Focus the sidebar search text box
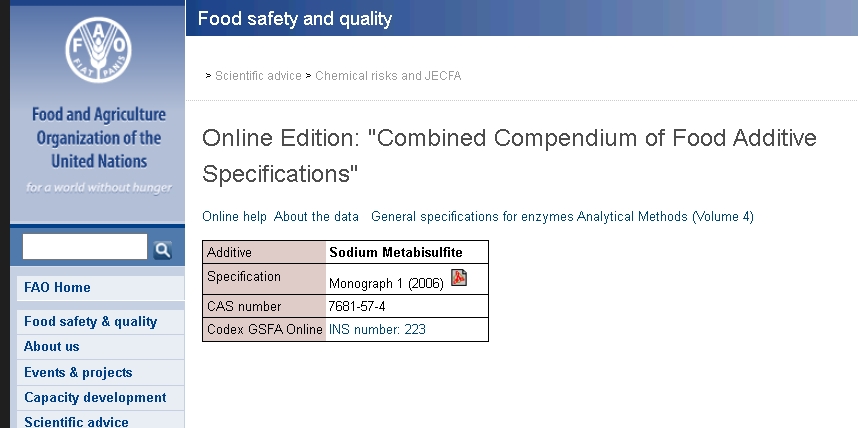 tap(85, 247)
